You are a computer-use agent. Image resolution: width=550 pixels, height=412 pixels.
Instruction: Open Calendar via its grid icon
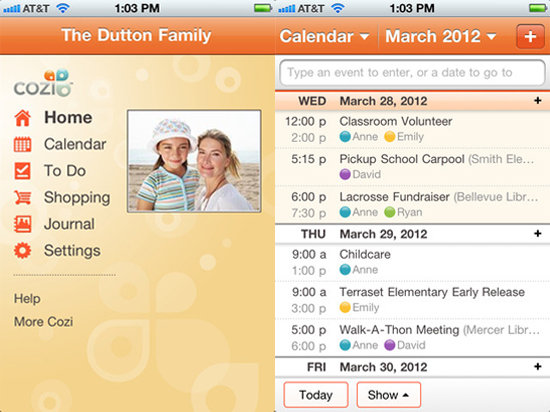coord(22,144)
